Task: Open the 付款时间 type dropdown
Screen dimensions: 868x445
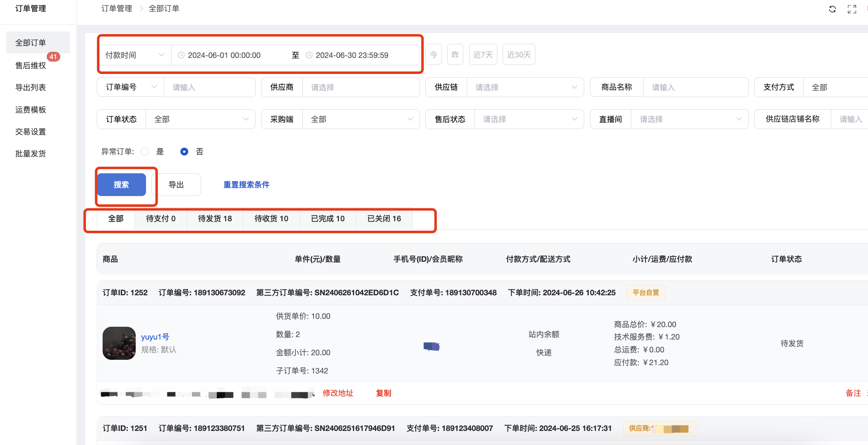Action: (x=134, y=55)
